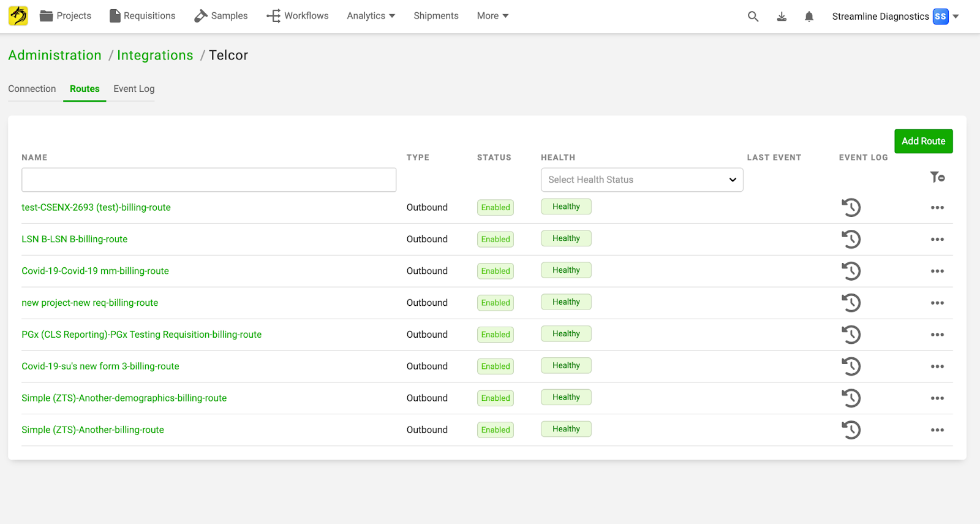
Task: Select the Routes tab
Action: tap(85, 89)
